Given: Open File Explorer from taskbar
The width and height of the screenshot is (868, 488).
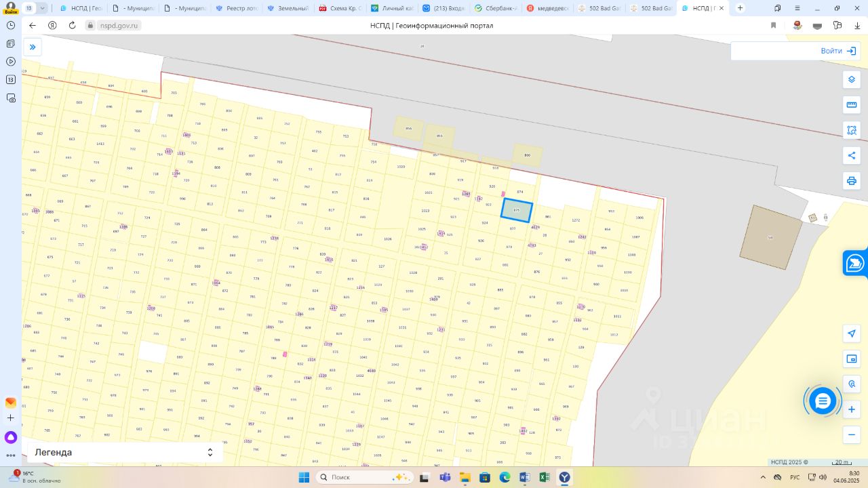Looking at the screenshot, I should tap(465, 477).
